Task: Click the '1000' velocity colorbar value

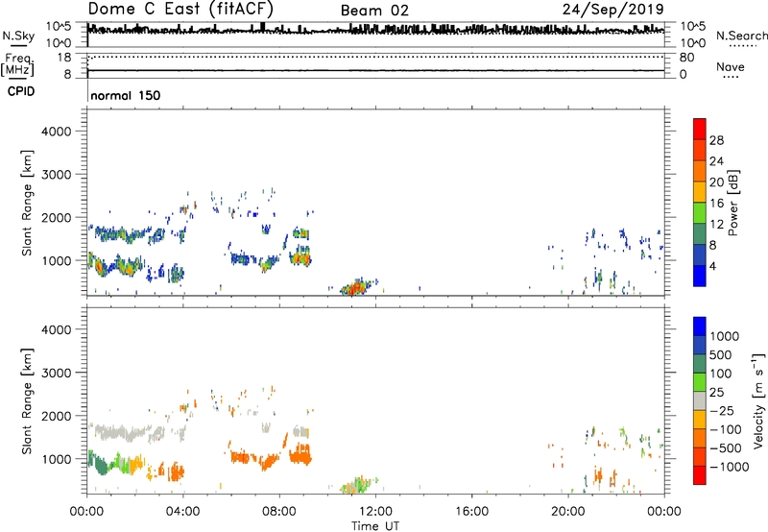Action: click(x=725, y=336)
